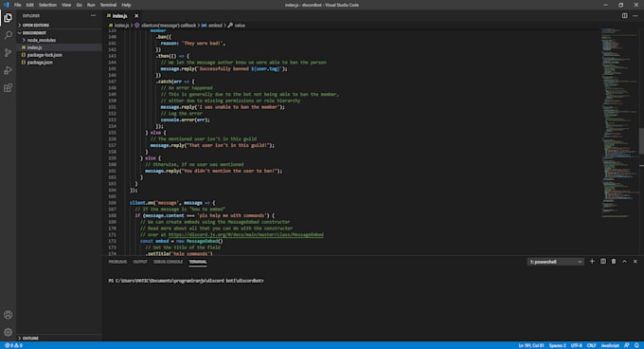Expand the OPEN EDITORS section
This screenshot has width=644, height=349.
pyautogui.click(x=34, y=25)
